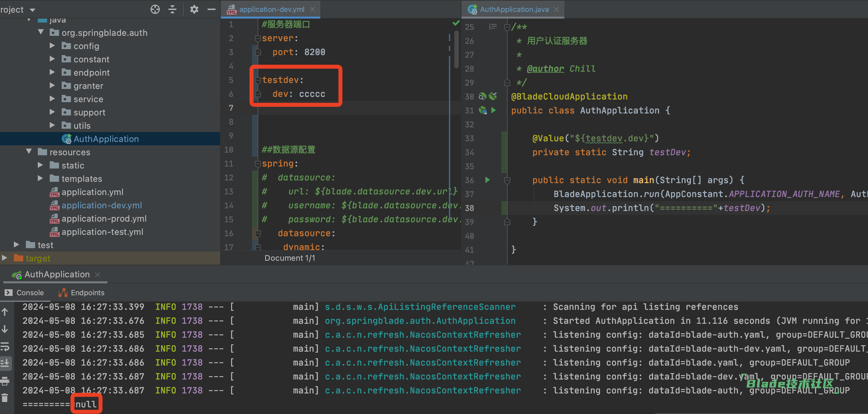This screenshot has width=868, height=414.
Task: Collapse the resources folder
Action: [x=29, y=152]
